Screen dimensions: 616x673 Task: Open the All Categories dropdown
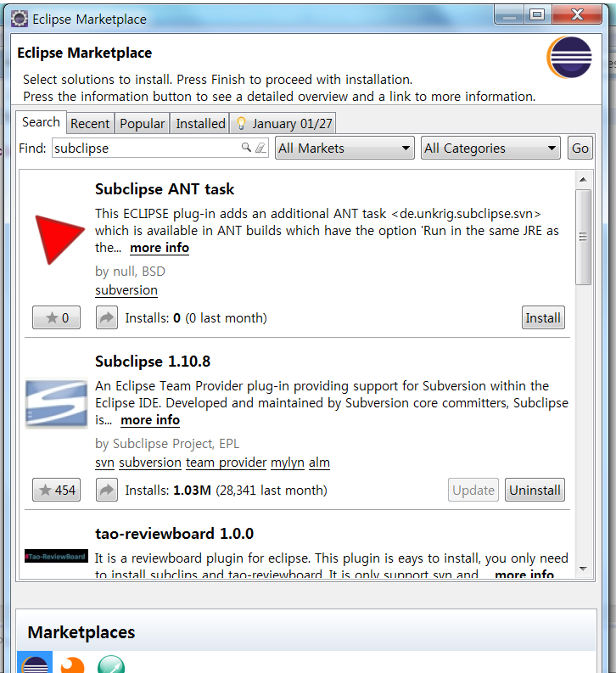click(x=490, y=148)
